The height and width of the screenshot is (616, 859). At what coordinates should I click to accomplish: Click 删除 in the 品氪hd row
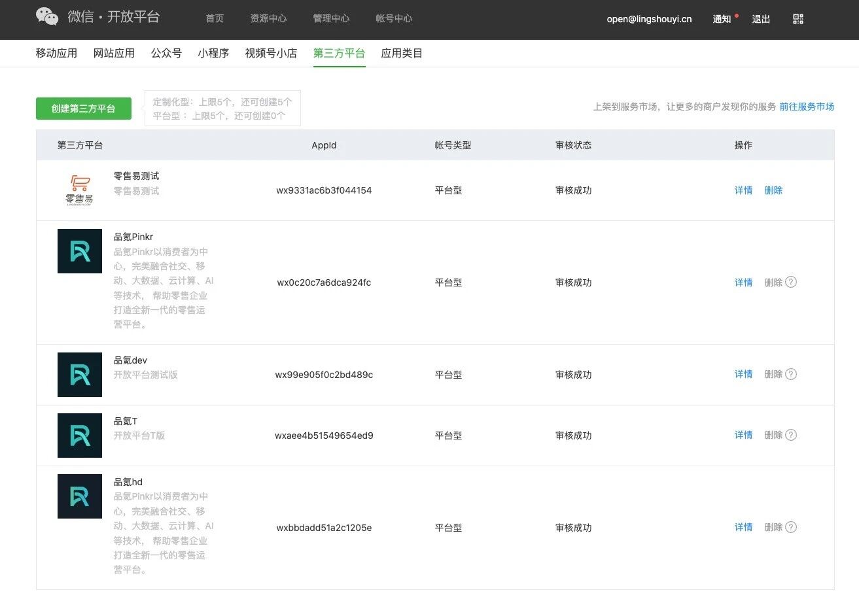773,527
